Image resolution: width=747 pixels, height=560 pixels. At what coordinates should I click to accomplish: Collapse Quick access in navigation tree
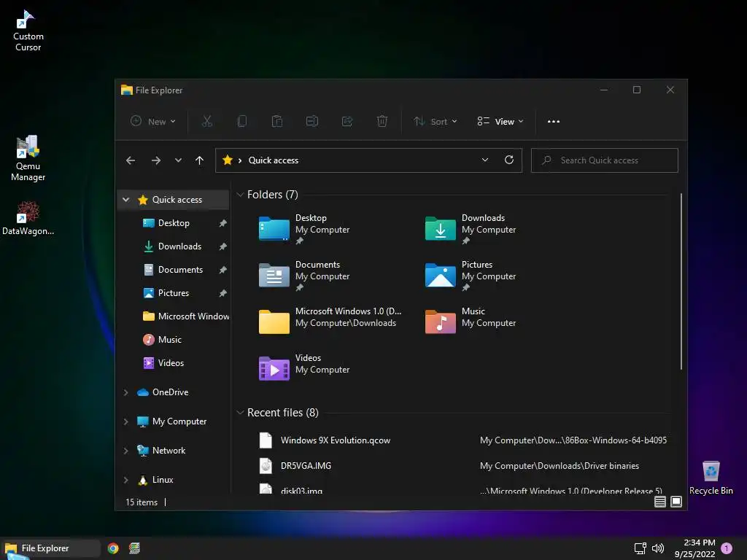(125, 200)
